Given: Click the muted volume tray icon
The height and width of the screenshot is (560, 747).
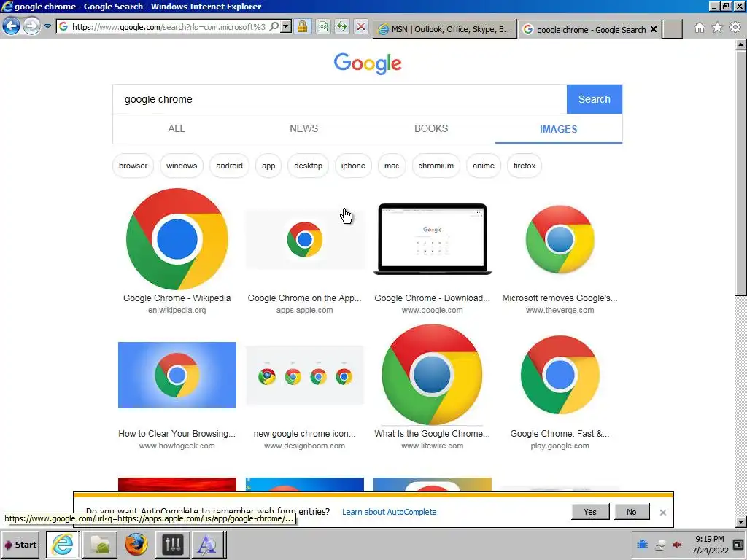Looking at the screenshot, I should pos(677,545).
